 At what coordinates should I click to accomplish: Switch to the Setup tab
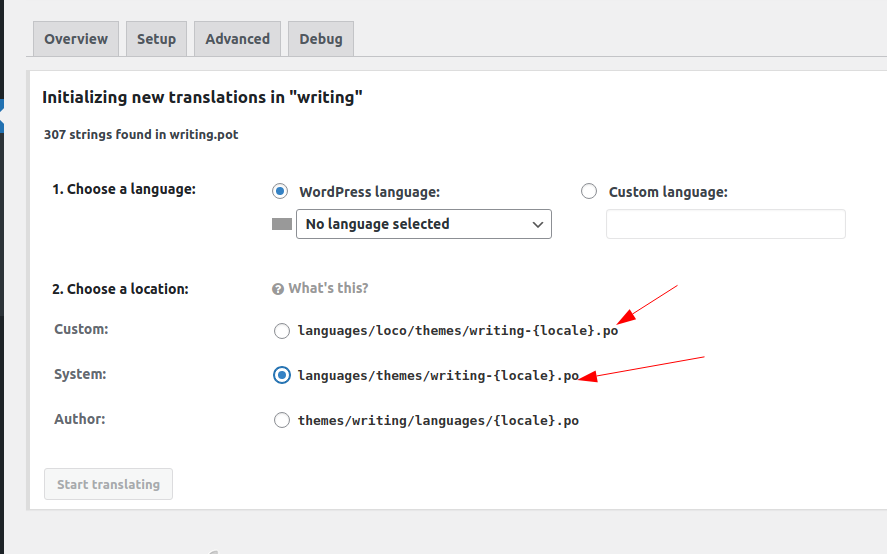[156, 39]
